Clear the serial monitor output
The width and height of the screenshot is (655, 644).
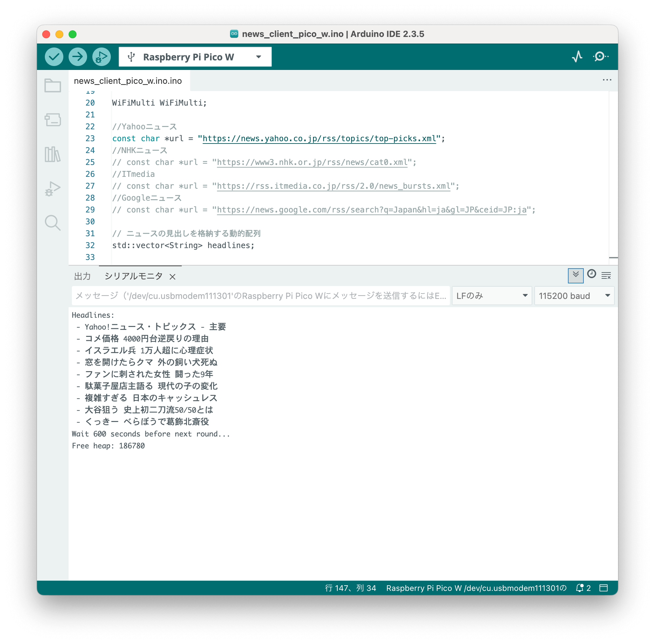606,276
